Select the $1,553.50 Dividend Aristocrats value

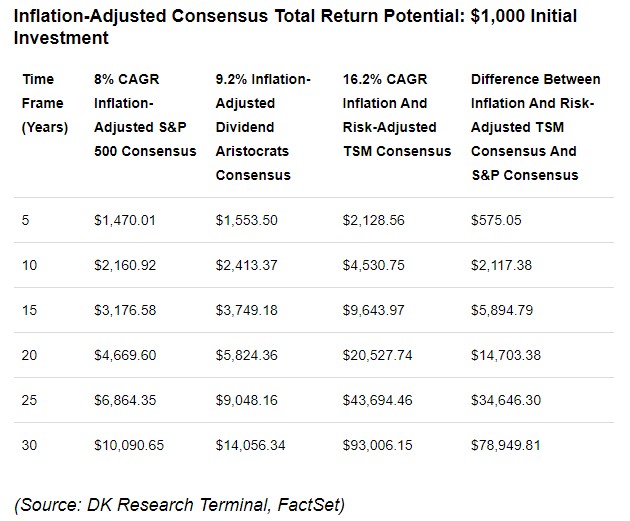(x=246, y=220)
